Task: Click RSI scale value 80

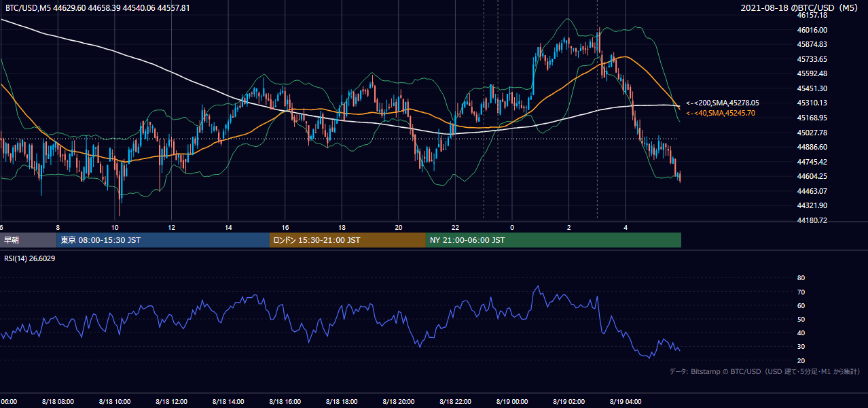Action: pyautogui.click(x=801, y=278)
